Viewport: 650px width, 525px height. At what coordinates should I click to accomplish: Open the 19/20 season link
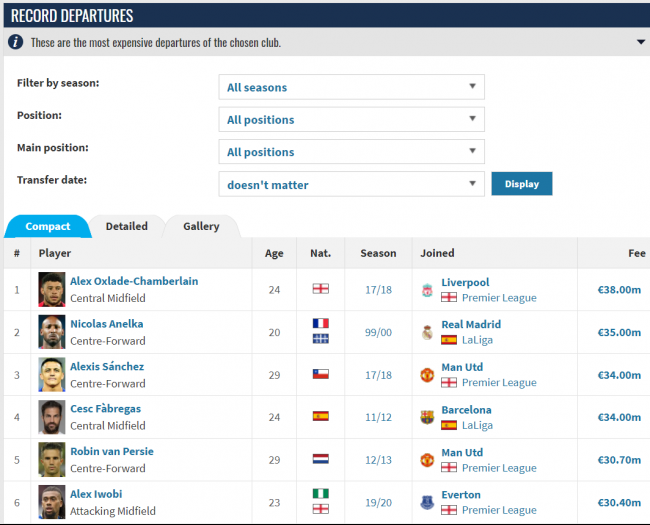click(378, 503)
